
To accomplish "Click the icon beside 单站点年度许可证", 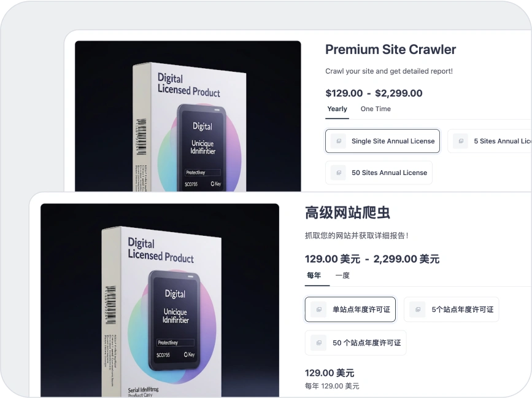I will (318, 310).
